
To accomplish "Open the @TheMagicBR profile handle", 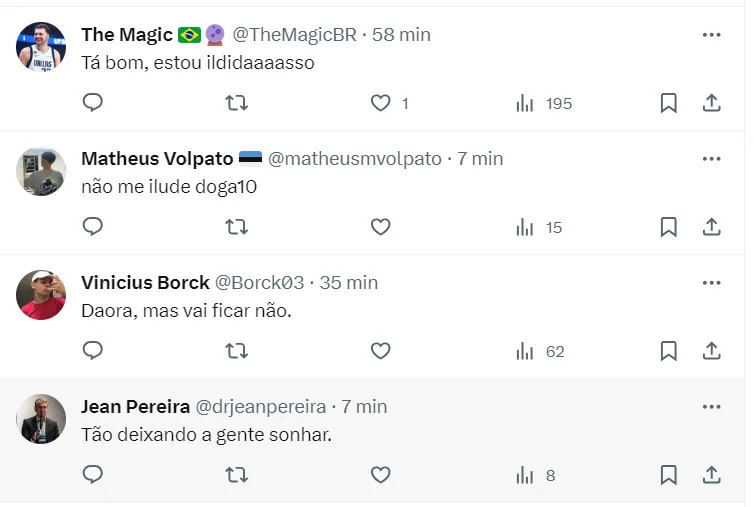I will click(x=294, y=35).
